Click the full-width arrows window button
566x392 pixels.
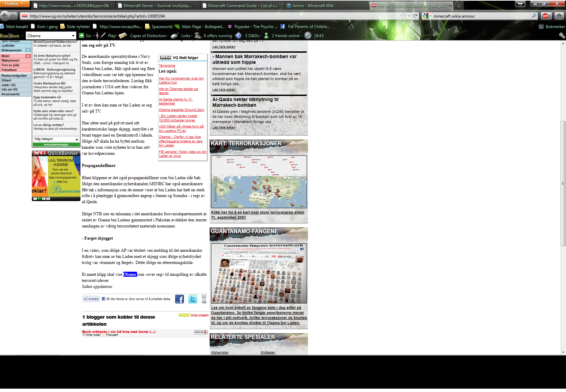click(520, 4)
